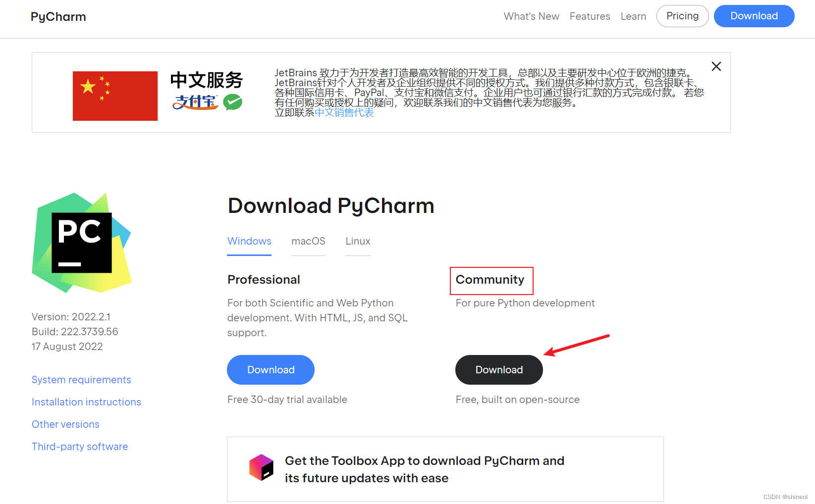Click the For pure Python development text
This screenshot has width=815, height=504.
525,303
